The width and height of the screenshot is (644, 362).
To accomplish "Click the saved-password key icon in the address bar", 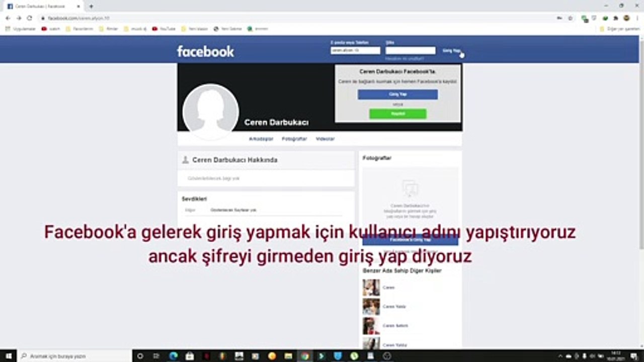I will (559, 18).
